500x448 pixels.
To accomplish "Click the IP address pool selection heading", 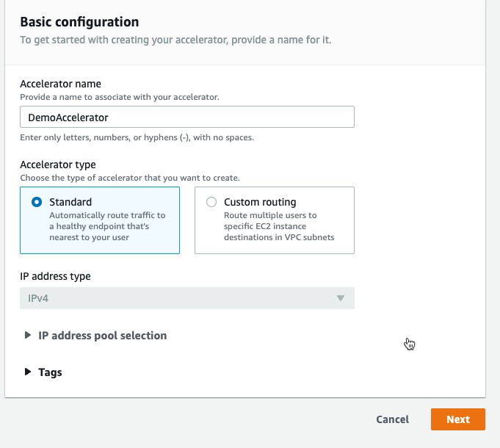I will (x=102, y=336).
